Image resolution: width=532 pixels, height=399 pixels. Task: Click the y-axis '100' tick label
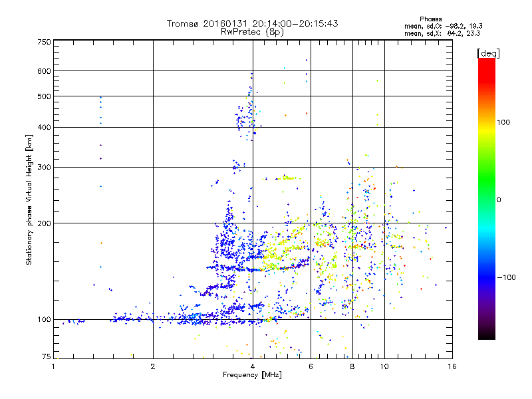coord(45,320)
